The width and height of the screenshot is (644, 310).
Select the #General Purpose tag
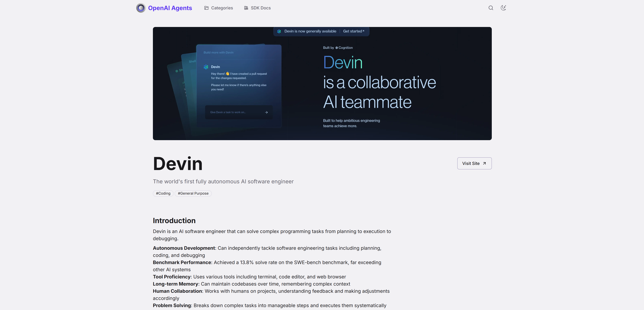point(193,193)
